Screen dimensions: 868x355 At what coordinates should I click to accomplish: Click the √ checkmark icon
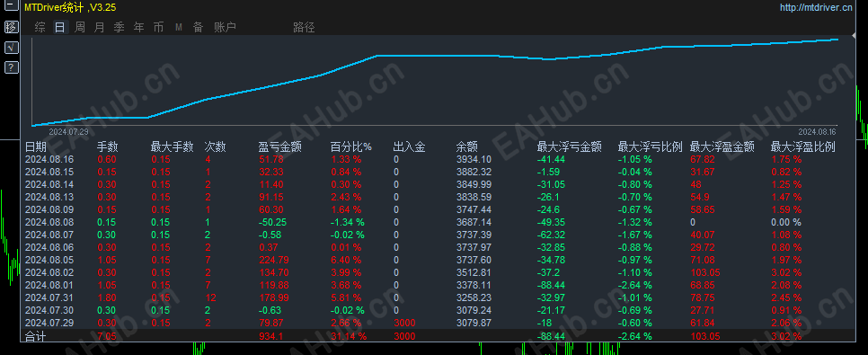point(11,48)
